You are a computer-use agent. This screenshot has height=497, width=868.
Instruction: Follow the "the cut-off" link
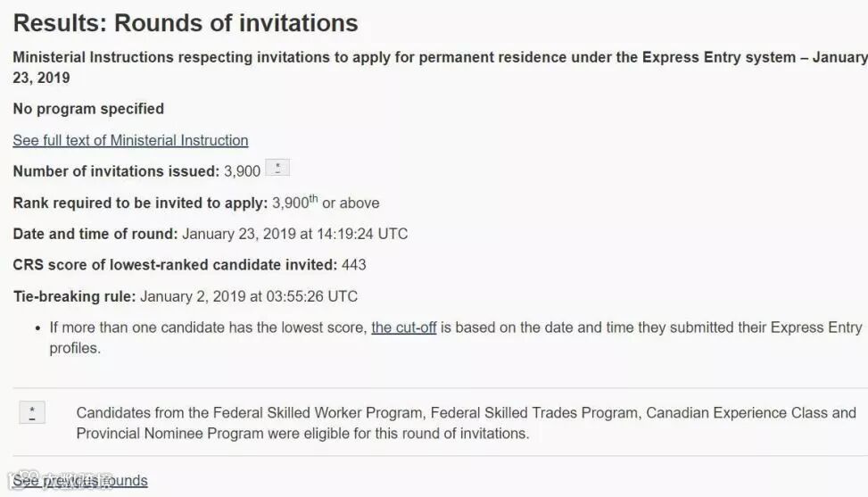(404, 327)
